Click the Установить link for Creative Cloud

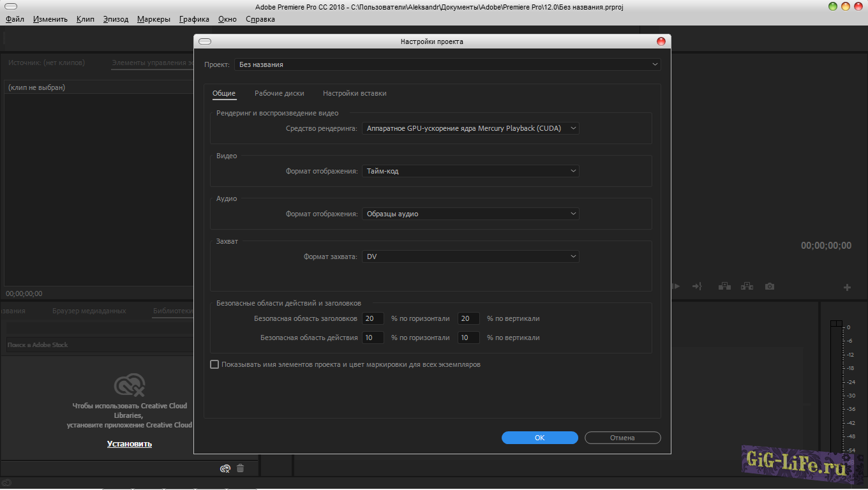tap(130, 443)
